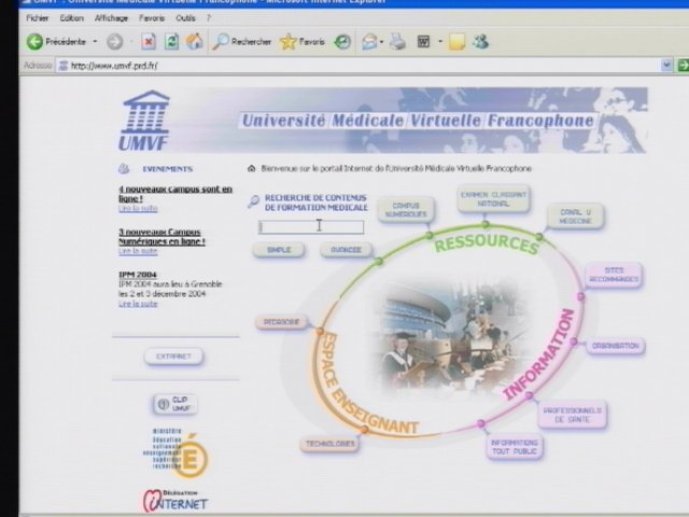Open the Canal U Médecine bubble
The image size is (689, 517).
click(575, 217)
